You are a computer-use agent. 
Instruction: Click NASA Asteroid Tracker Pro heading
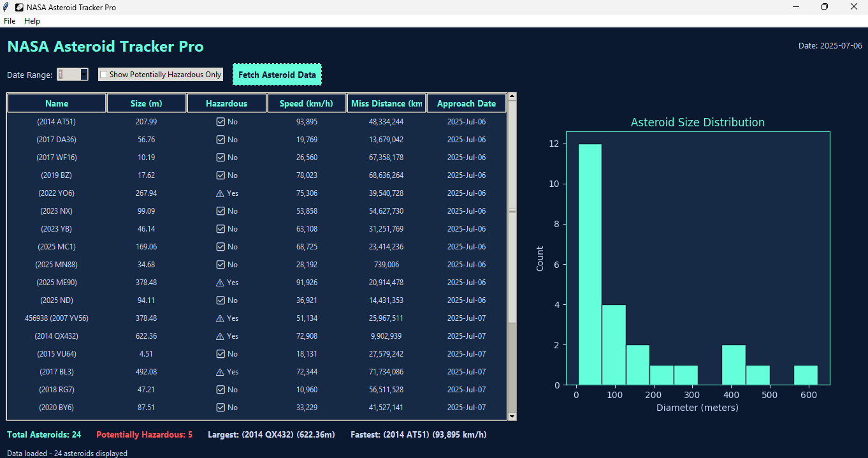coord(105,47)
